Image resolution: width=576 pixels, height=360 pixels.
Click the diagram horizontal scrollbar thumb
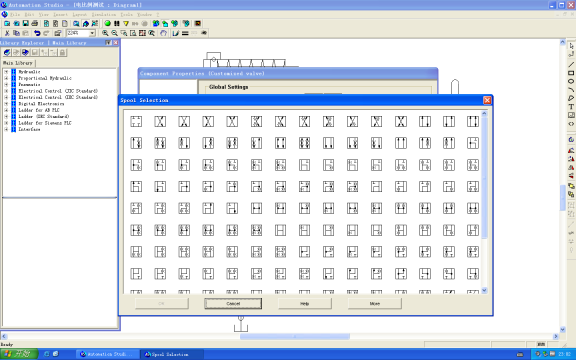295,336
